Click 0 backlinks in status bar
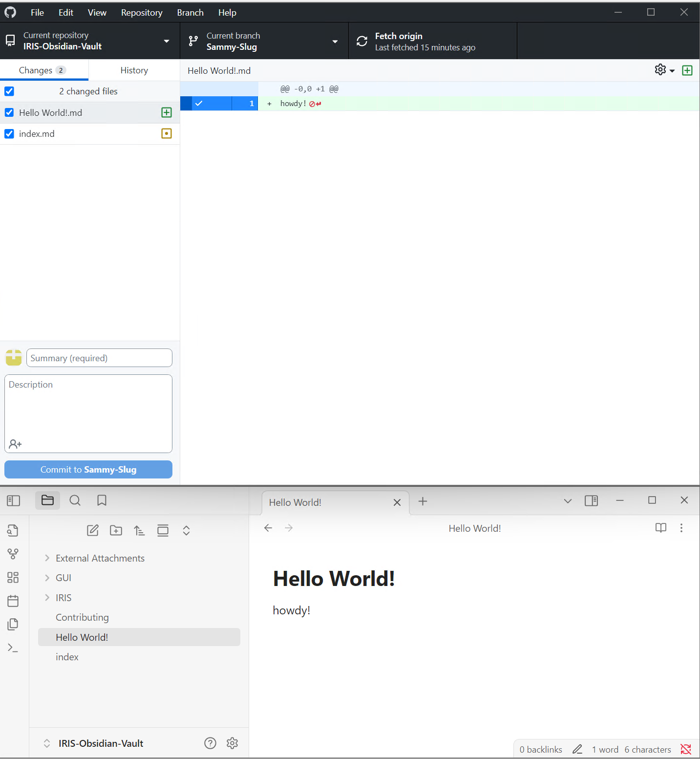 (541, 749)
